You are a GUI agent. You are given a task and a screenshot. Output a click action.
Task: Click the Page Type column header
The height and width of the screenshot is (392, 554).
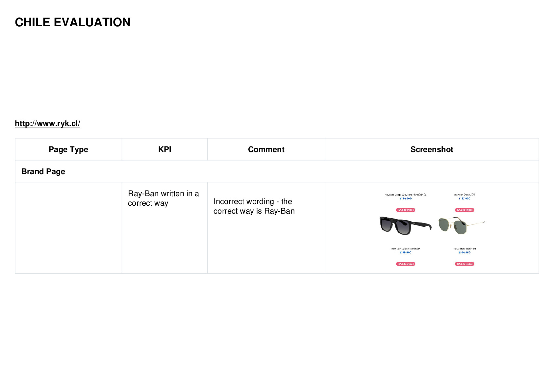[68, 149]
